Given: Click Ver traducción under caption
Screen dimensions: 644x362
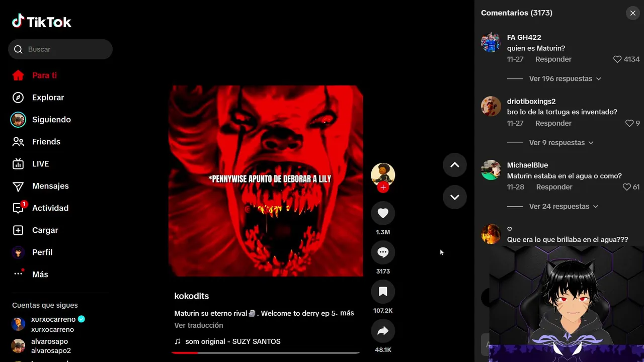Looking at the screenshot, I should pyautogui.click(x=199, y=325).
